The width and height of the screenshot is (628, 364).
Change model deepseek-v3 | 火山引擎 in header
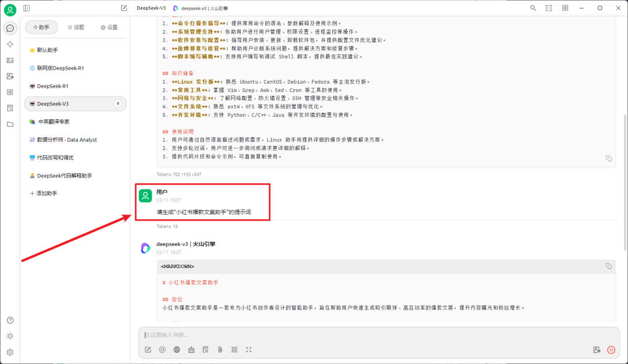coord(200,8)
